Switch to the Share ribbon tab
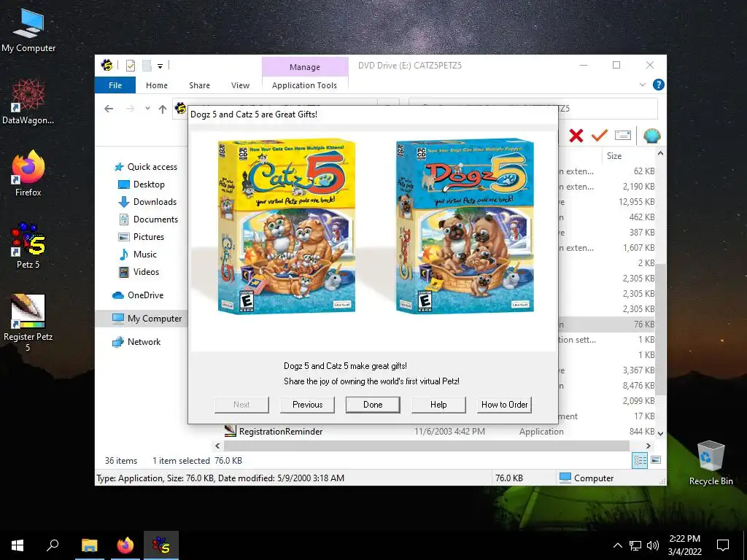This screenshot has width=747, height=560. pos(199,85)
